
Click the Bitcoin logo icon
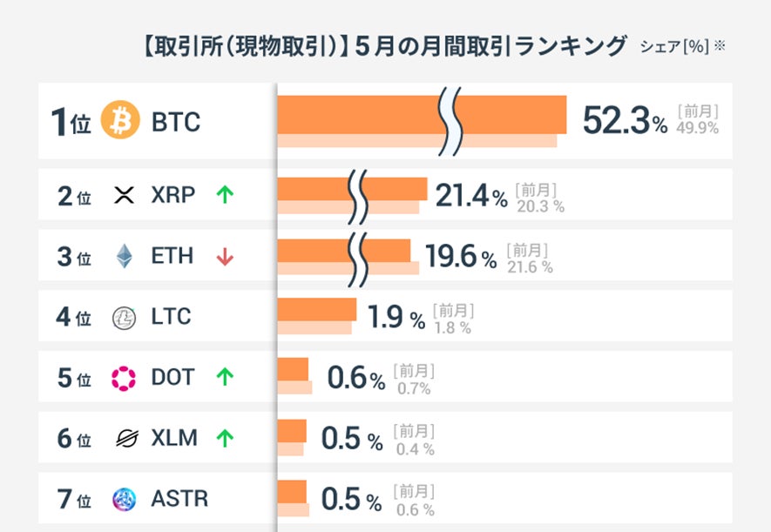pos(120,121)
